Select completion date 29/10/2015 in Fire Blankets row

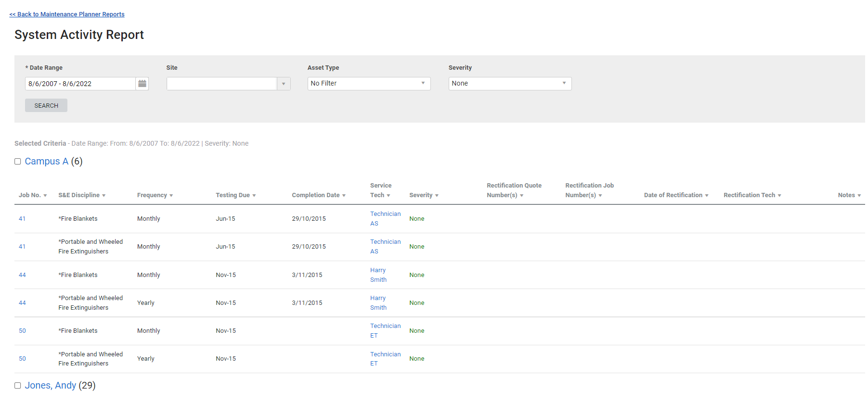coord(309,219)
